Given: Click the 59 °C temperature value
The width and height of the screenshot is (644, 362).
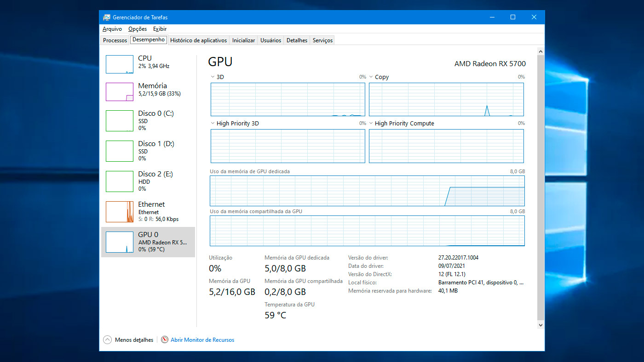Looking at the screenshot, I should click(x=275, y=315).
